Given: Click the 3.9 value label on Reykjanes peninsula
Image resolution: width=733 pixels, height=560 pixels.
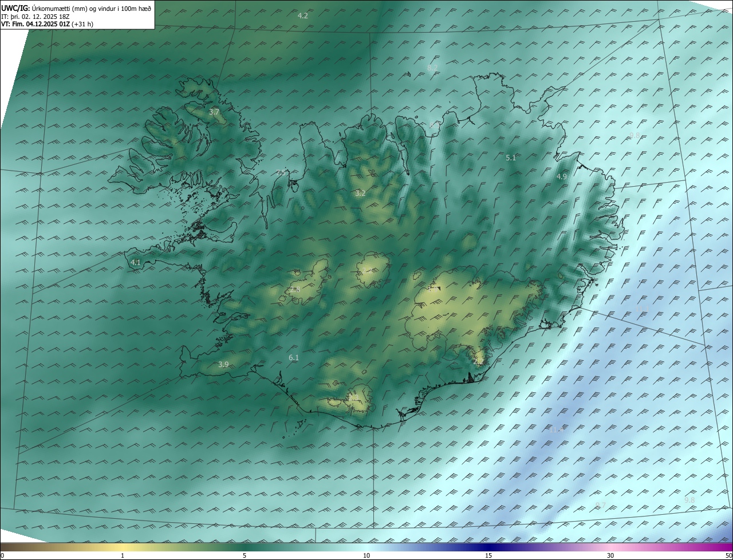Looking at the screenshot, I should (x=223, y=364).
